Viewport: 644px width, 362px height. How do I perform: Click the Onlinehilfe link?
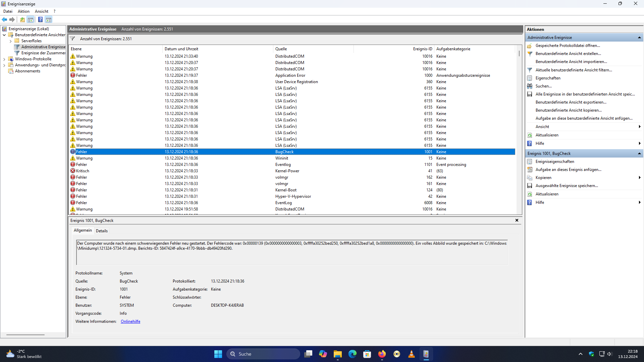coord(130,321)
